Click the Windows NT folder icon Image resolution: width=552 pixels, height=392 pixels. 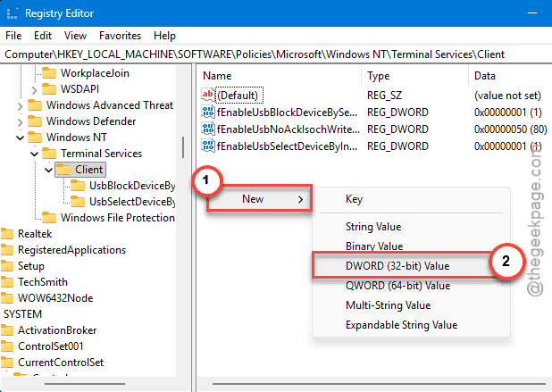[35, 138]
